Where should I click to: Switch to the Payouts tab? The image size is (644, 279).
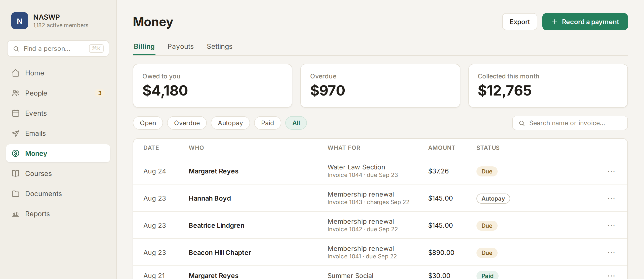click(181, 46)
